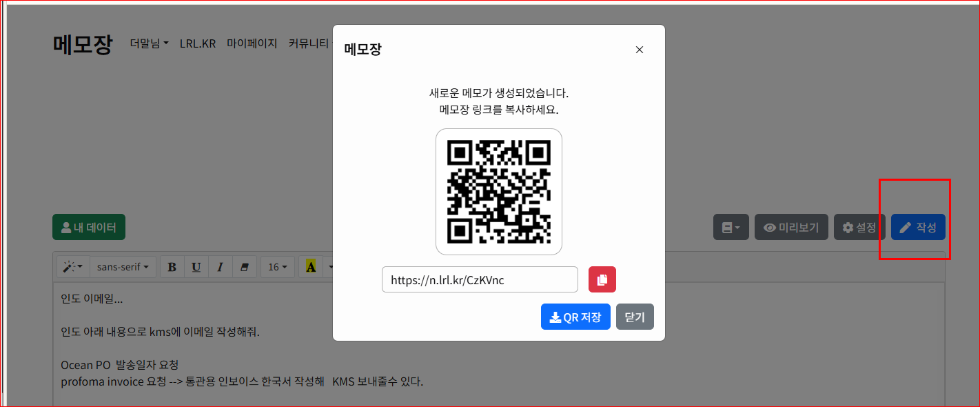The height and width of the screenshot is (407, 980).
Task: Select the memo URL input field
Action: pos(480,279)
